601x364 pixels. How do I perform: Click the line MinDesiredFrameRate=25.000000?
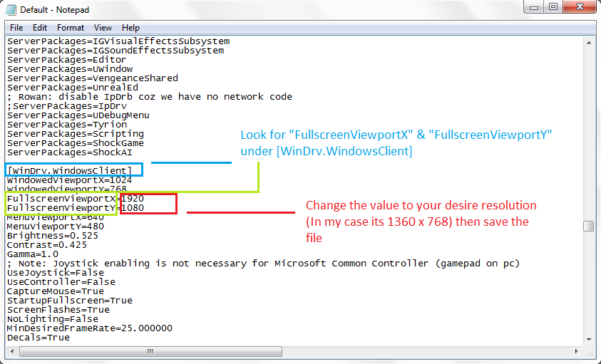[90, 328]
